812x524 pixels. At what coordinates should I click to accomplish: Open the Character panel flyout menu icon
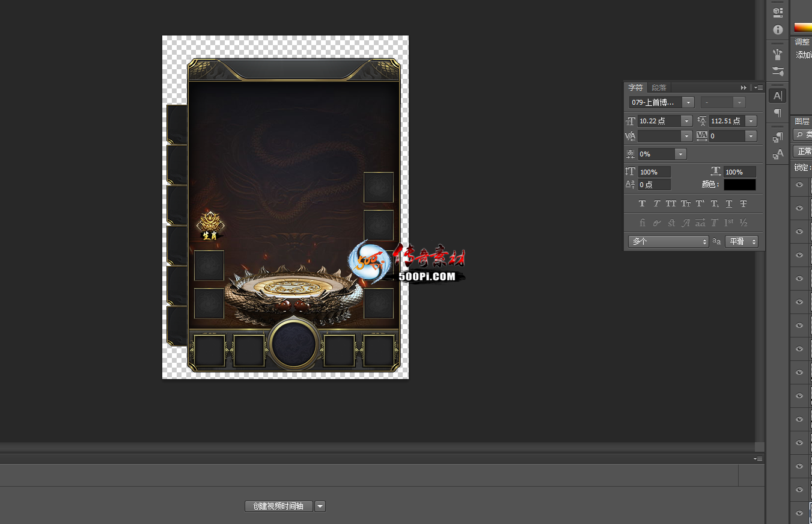pos(759,88)
